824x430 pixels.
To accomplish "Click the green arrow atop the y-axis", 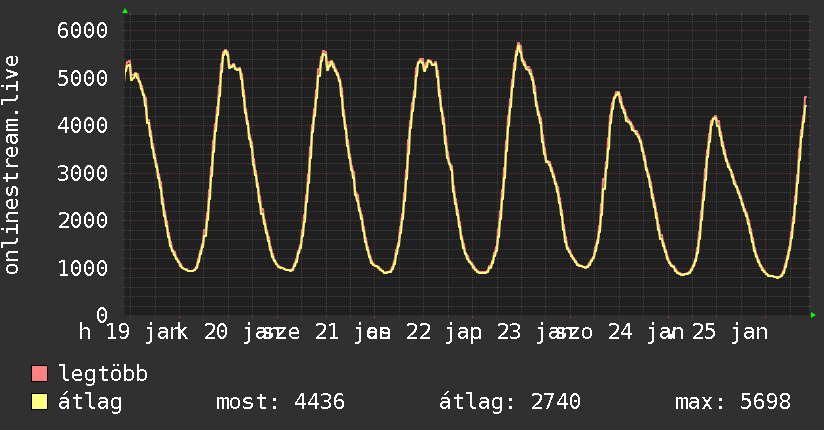I will point(125,11).
